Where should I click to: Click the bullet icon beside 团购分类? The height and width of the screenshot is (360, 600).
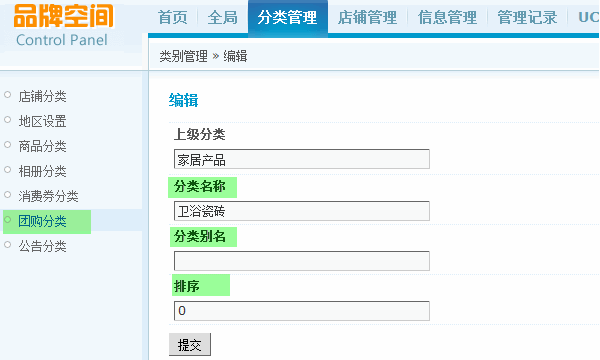pyautogui.click(x=7, y=220)
